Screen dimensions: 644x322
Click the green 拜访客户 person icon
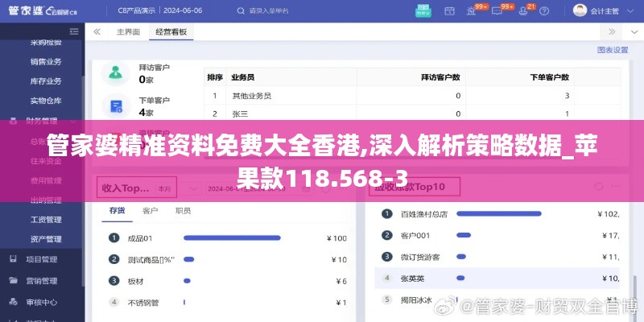pyautogui.click(x=115, y=73)
